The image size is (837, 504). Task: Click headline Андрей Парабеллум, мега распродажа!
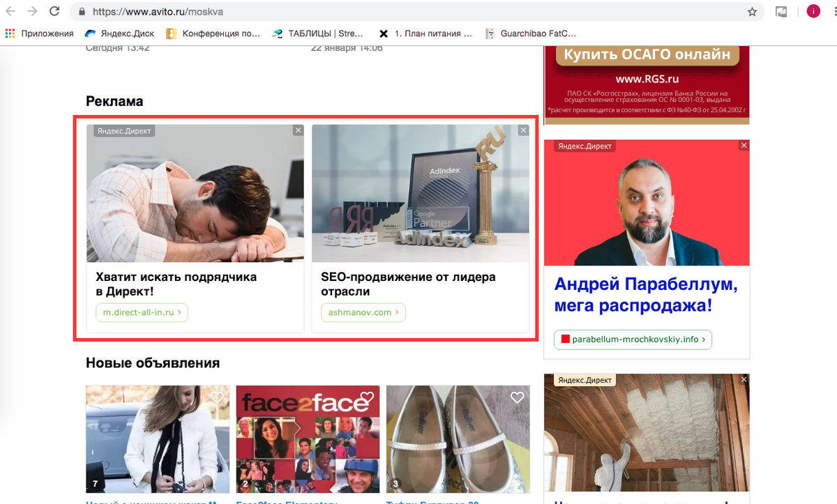(646, 295)
